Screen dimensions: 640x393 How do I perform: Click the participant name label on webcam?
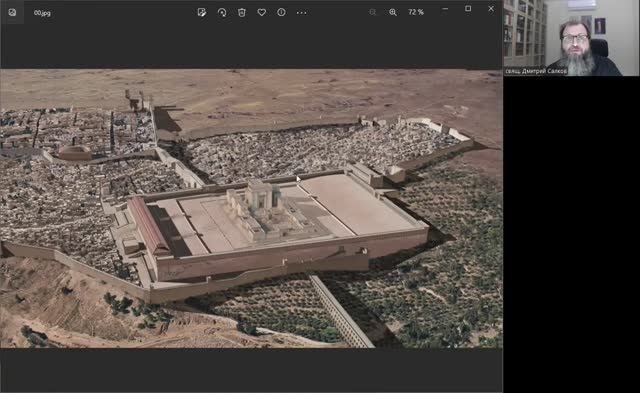click(x=536, y=71)
